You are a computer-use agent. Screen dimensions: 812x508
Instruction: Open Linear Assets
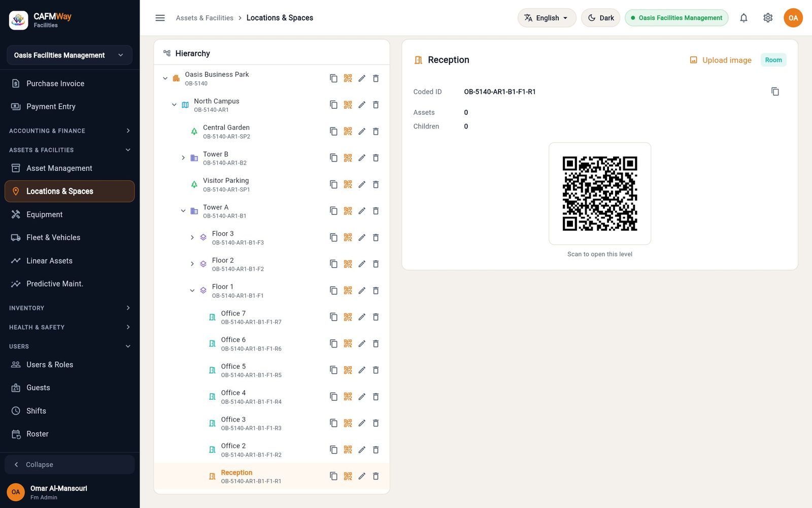coord(70,261)
